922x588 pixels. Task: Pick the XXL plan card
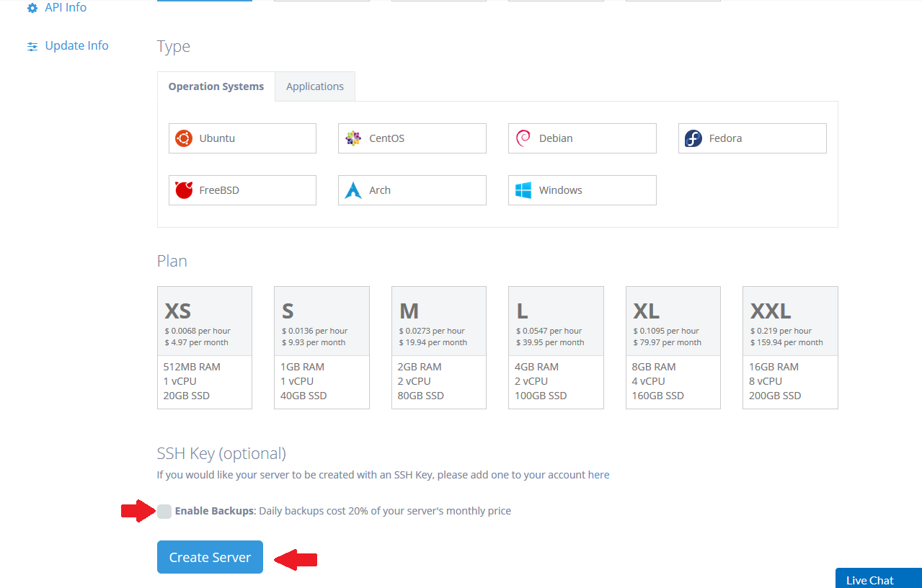click(x=790, y=347)
